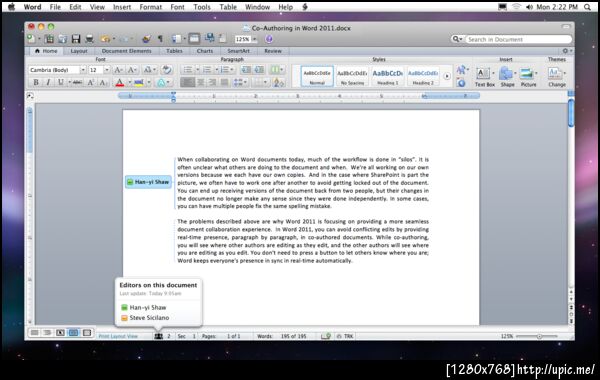Click the Picture insert button
Image resolution: width=600 pixels, height=380 pixels.
tap(528, 77)
